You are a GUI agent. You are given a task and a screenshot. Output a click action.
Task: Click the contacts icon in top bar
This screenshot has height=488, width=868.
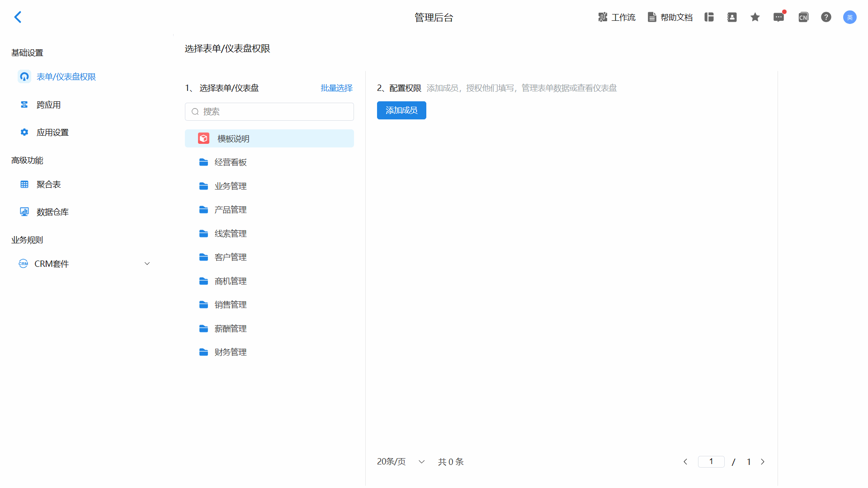pyautogui.click(x=732, y=17)
